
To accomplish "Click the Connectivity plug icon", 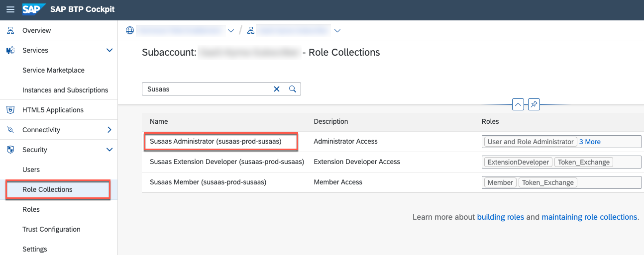I will coord(10,130).
